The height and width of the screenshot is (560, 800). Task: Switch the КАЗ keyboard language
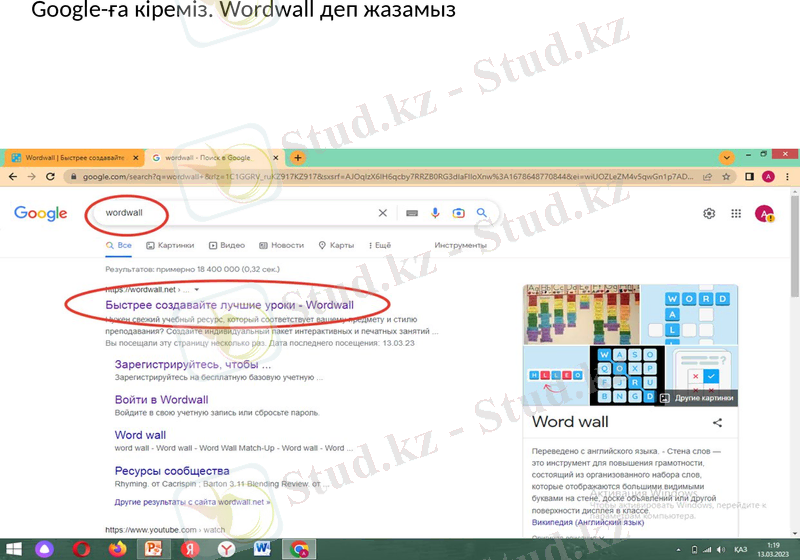coord(740,550)
